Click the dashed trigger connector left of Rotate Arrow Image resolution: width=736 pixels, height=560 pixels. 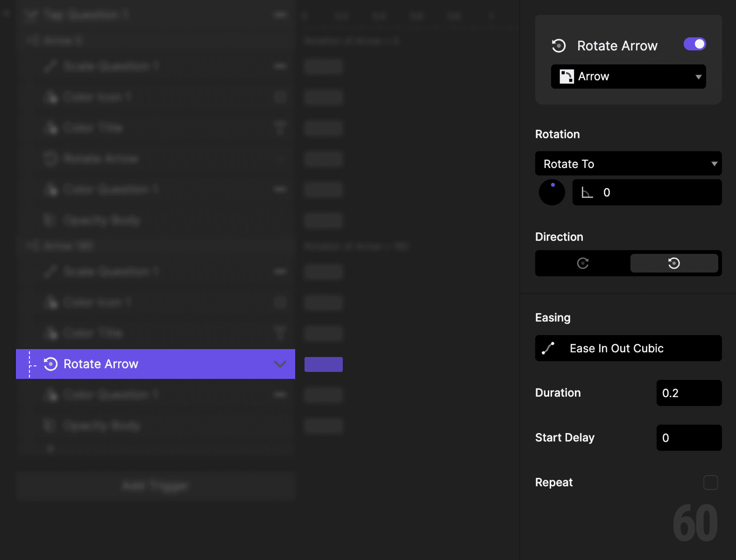[29, 364]
